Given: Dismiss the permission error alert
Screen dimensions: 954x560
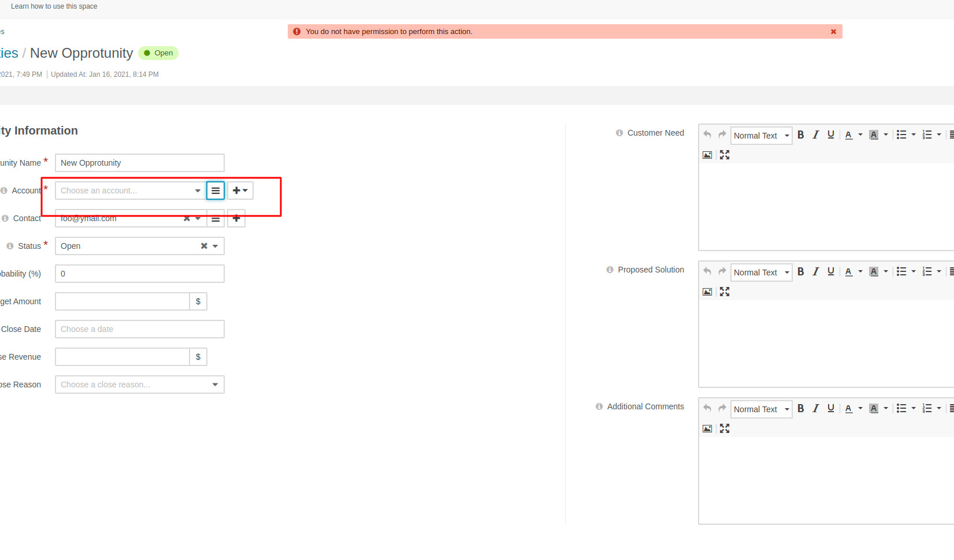Looking at the screenshot, I should tap(833, 32).
